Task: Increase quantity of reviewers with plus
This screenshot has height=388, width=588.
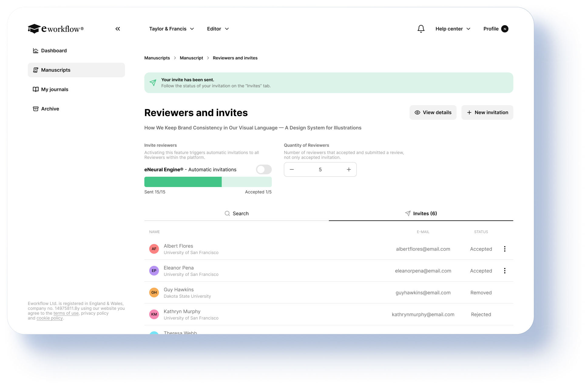Action: (349, 169)
